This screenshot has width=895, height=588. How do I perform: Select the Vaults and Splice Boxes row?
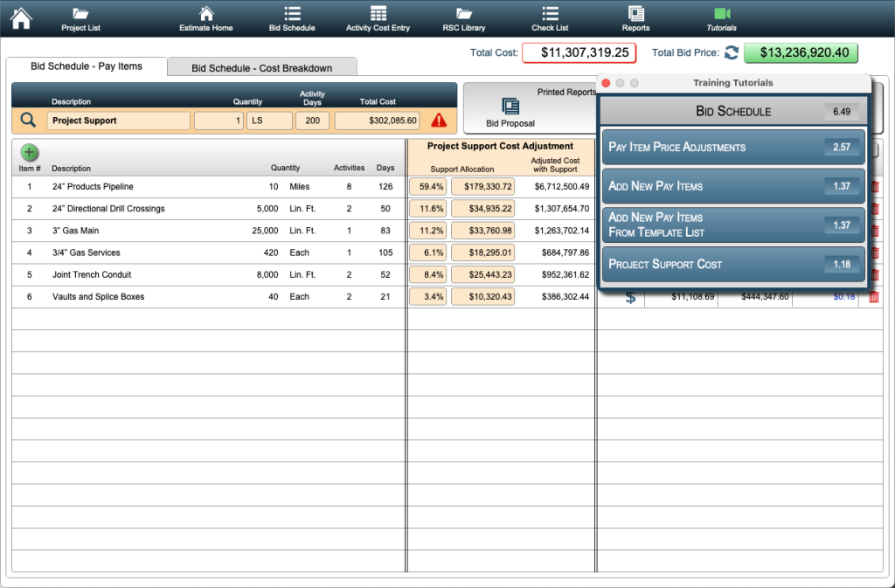coord(208,296)
